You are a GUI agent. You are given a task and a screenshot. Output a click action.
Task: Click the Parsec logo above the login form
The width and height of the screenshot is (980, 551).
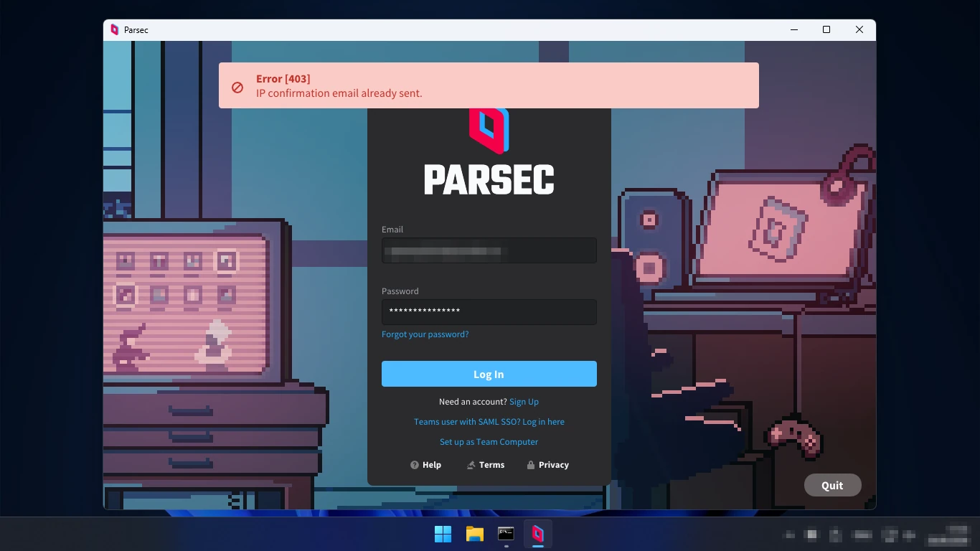(489, 151)
